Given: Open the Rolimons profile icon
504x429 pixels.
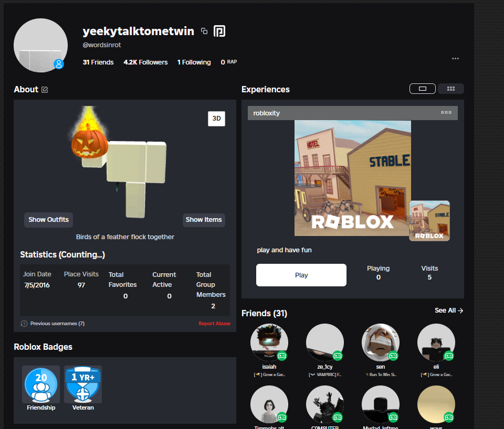Looking at the screenshot, I should click(x=219, y=31).
